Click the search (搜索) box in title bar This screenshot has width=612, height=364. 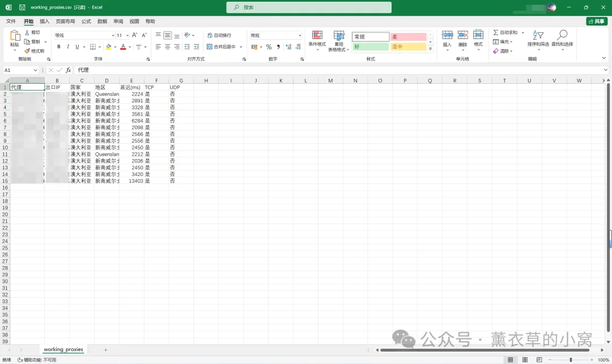[309, 7]
